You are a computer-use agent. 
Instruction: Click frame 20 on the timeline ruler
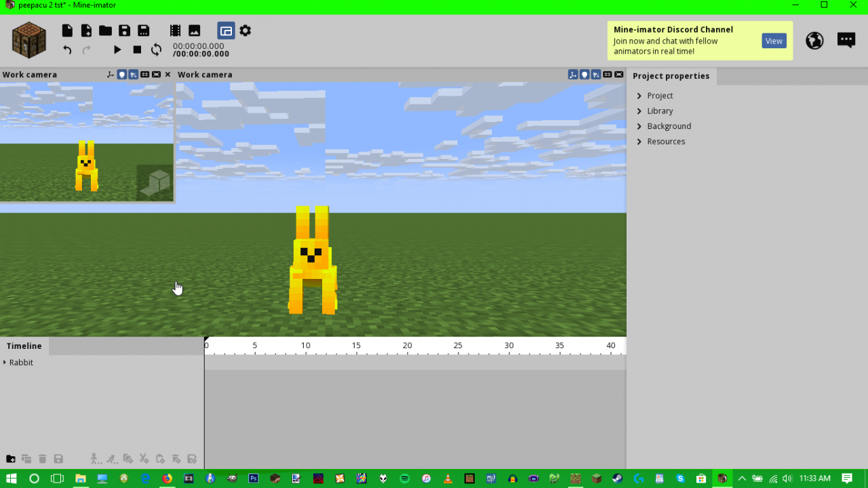407,345
